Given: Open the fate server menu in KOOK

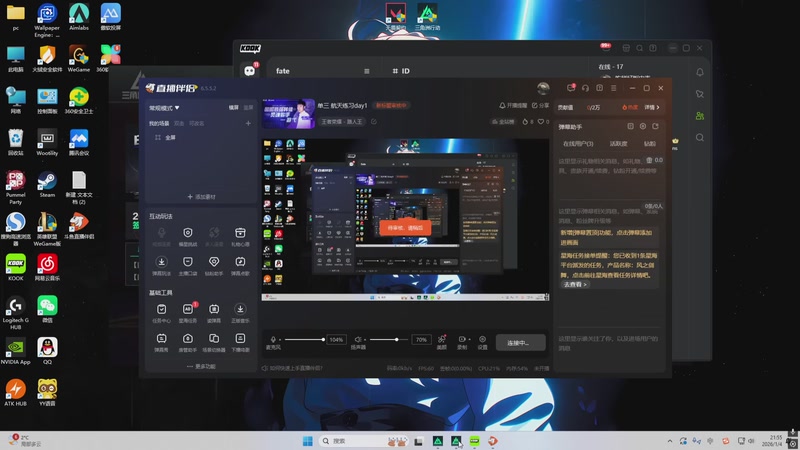Looking at the screenshot, I should (x=367, y=71).
